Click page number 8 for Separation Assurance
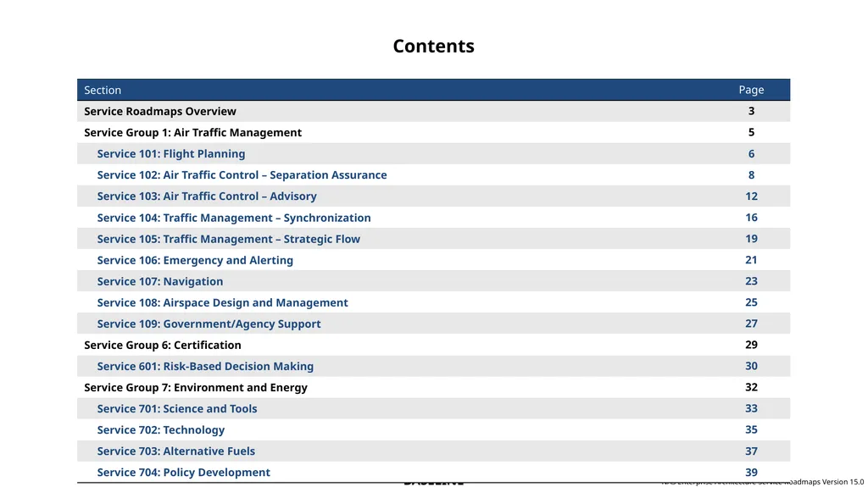The width and height of the screenshot is (868, 487). [x=751, y=174]
